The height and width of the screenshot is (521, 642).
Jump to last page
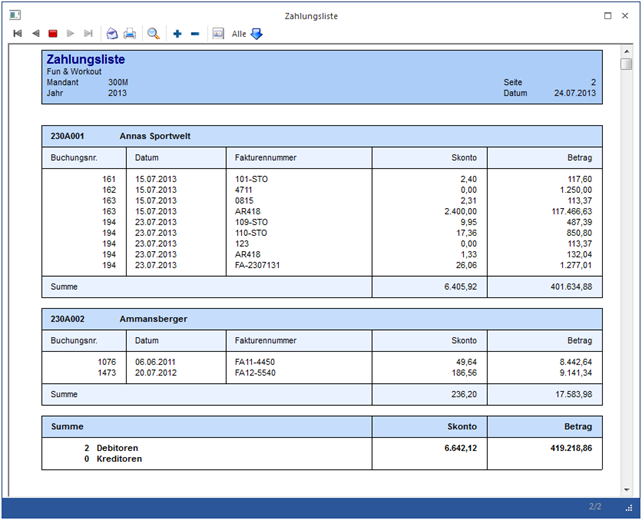coord(88,34)
